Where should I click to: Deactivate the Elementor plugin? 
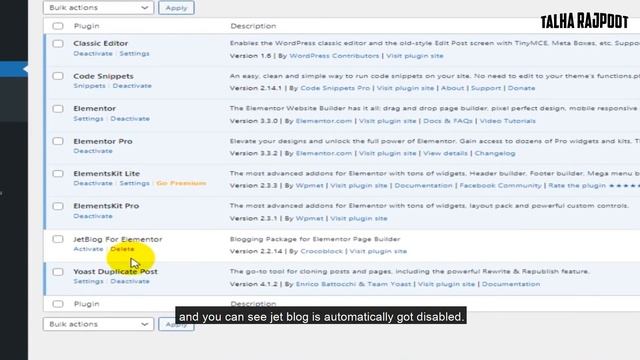pos(130,119)
